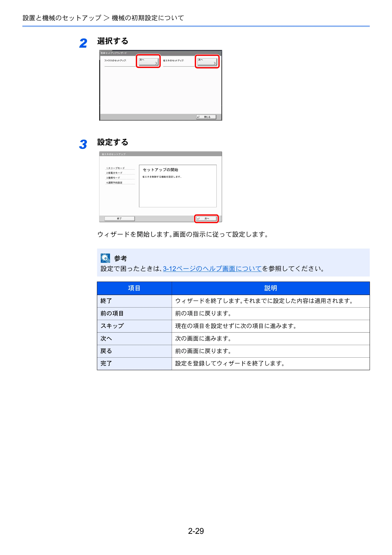
Task: Click the 項目 column header
Action: pos(134,288)
